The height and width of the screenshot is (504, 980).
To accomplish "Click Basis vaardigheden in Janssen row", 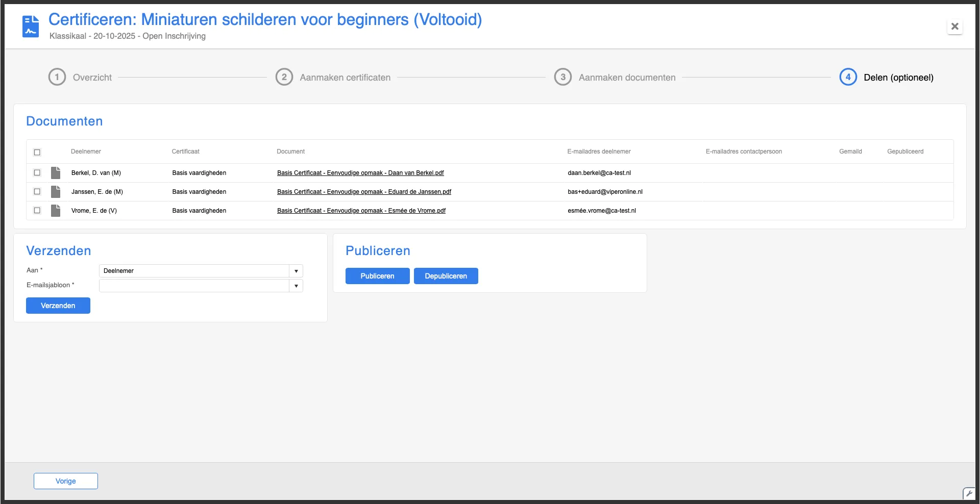I will pos(199,192).
